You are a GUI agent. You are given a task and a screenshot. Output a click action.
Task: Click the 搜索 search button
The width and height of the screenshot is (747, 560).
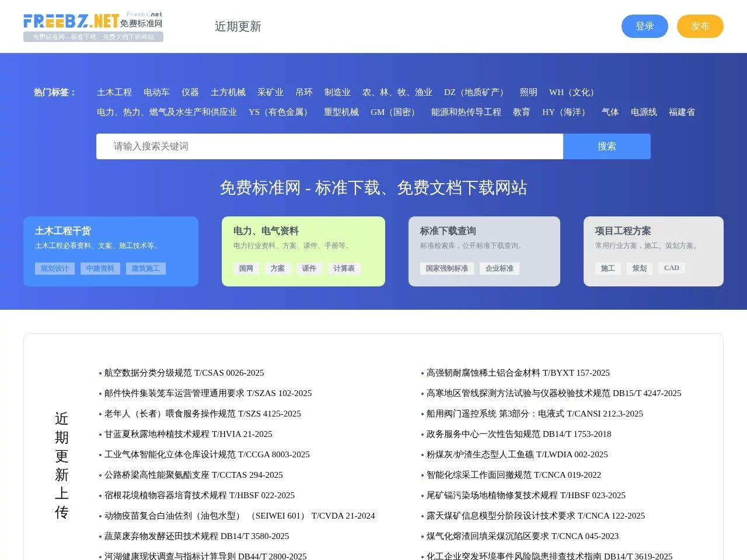pyautogui.click(x=606, y=146)
